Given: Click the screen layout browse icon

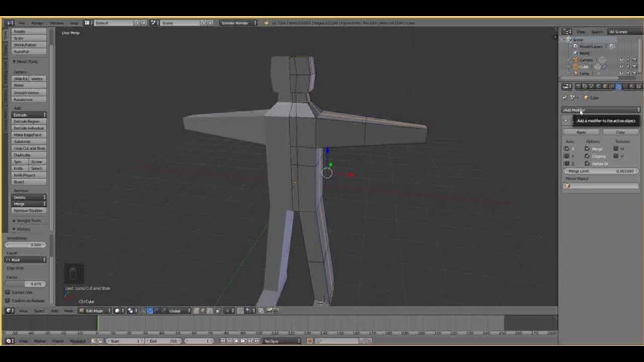Looking at the screenshot, I should (x=87, y=23).
